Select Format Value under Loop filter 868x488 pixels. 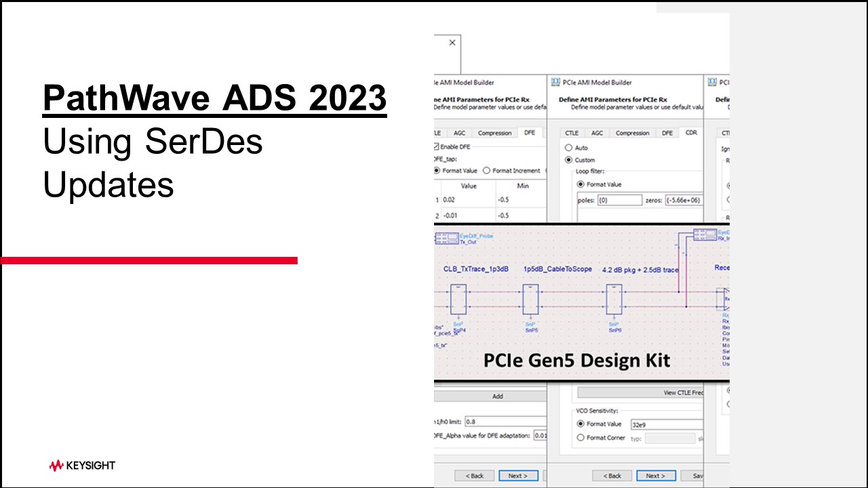[580, 184]
